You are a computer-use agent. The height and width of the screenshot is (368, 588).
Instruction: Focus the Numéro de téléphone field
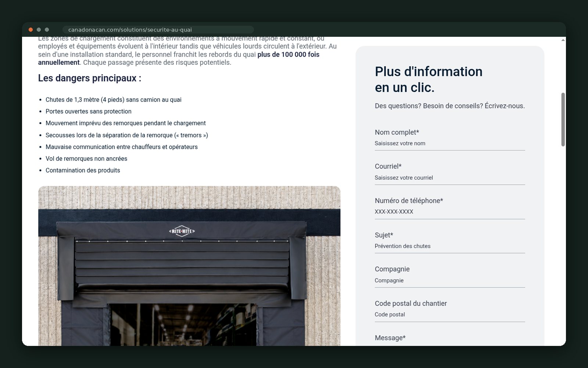449,212
